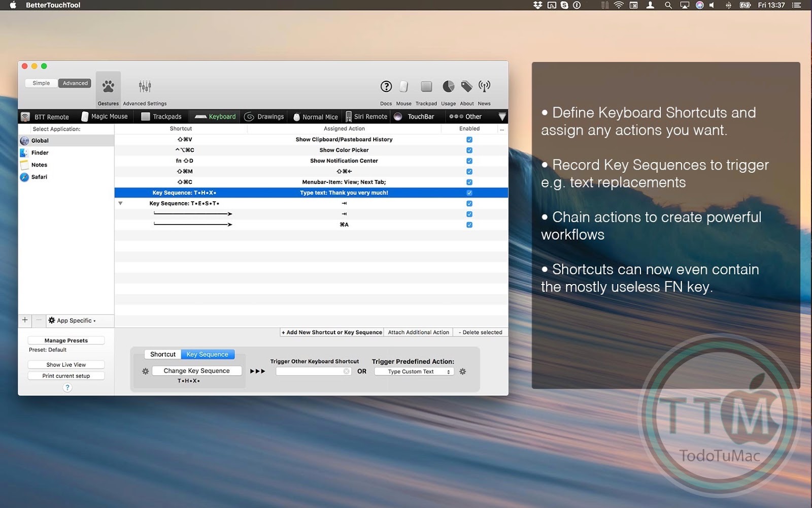This screenshot has height=508, width=812.
Task: Switch to Drawings tab
Action: (x=264, y=117)
